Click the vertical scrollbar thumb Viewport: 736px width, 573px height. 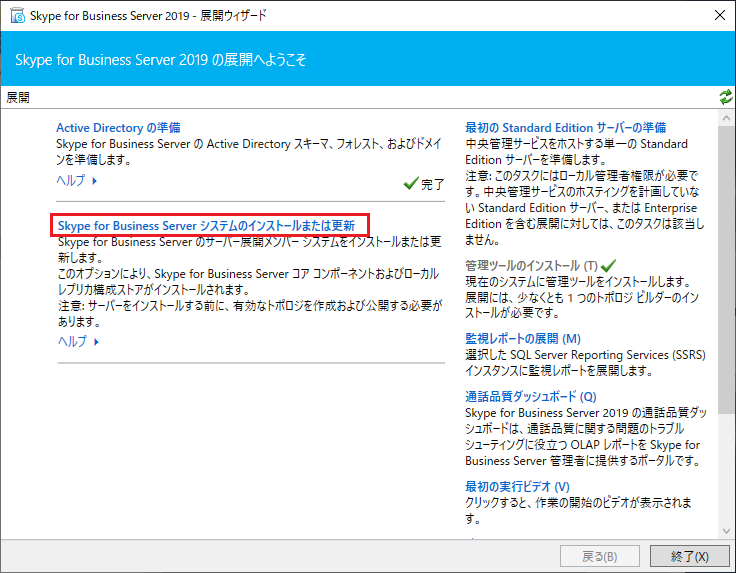(x=726, y=270)
